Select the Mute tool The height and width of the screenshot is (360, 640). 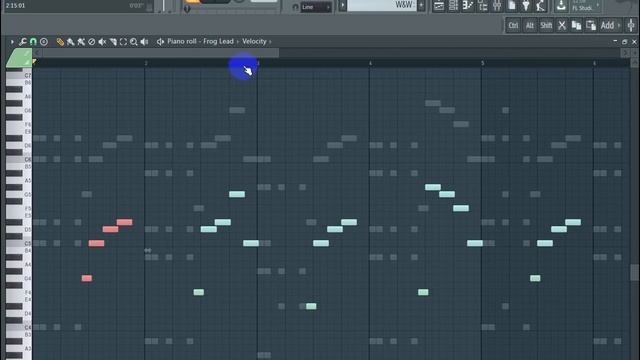click(102, 42)
